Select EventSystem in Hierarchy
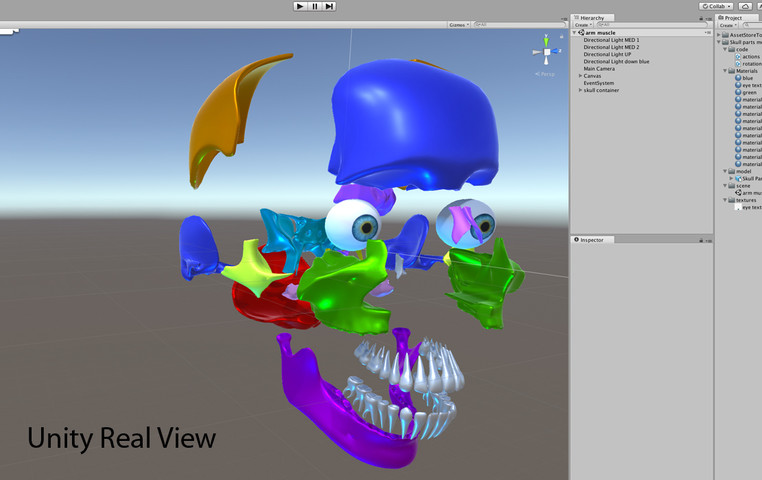The height and width of the screenshot is (480, 762). (599, 83)
